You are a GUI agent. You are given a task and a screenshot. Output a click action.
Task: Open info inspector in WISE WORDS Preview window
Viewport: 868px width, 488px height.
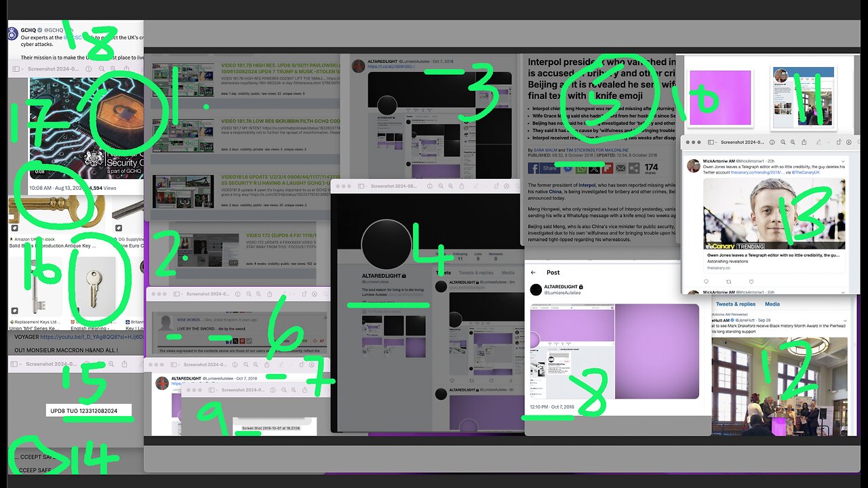[238, 294]
